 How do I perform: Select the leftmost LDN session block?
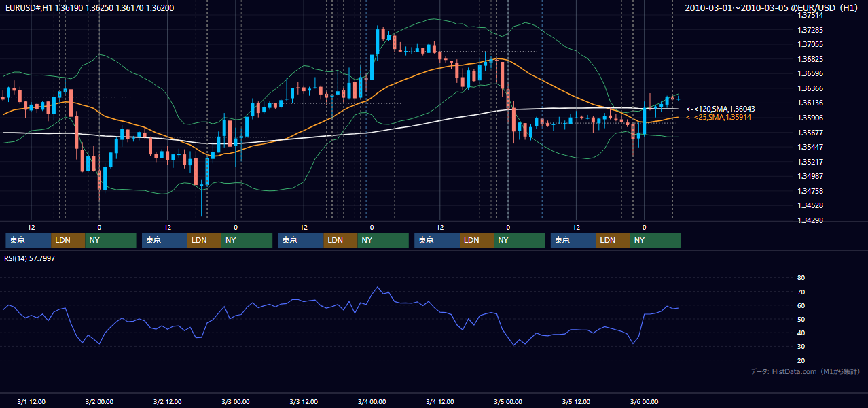coord(68,240)
